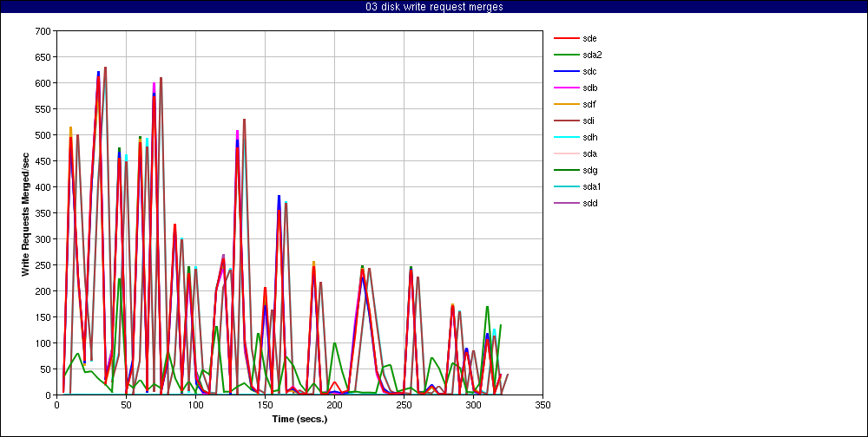The image size is (868, 437).
Task: Click the sda2 legend label
Action: tap(592, 55)
